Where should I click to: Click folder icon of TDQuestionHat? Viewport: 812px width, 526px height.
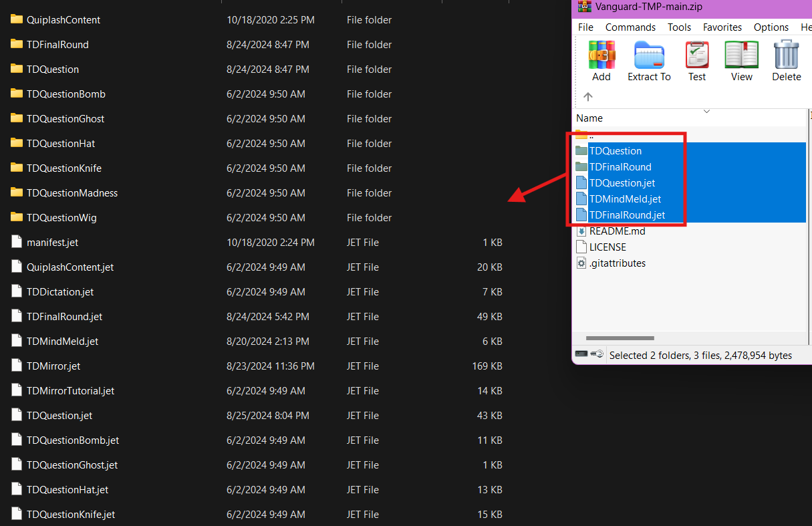click(17, 143)
